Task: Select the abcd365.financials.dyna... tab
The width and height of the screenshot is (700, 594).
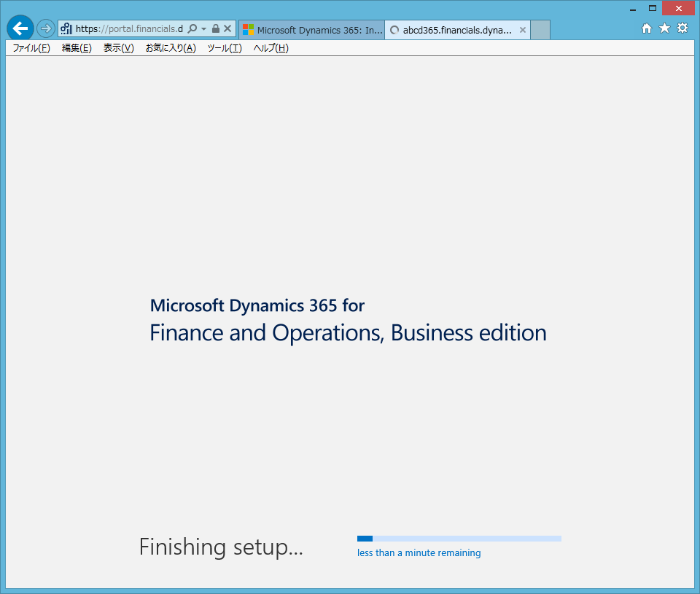Action: (457, 30)
